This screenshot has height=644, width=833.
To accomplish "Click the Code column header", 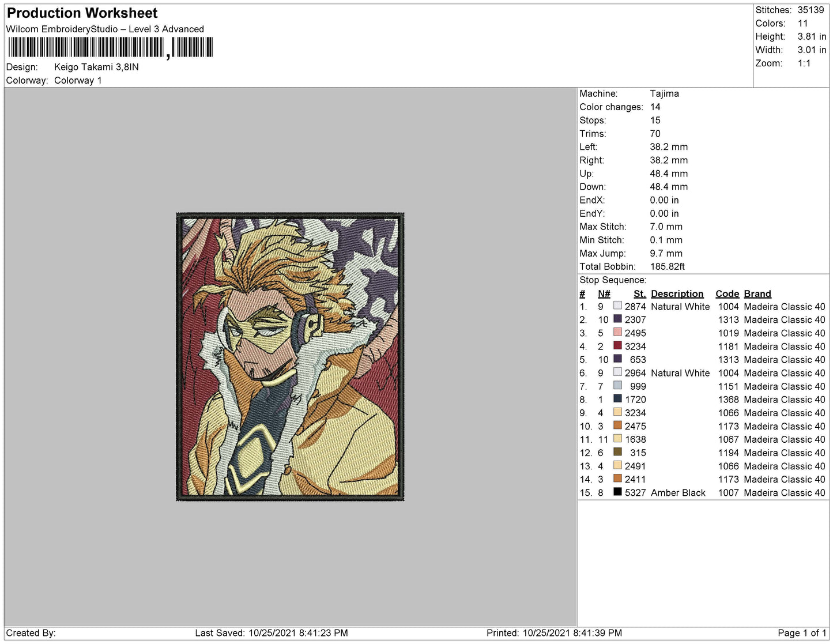I will 727,293.
